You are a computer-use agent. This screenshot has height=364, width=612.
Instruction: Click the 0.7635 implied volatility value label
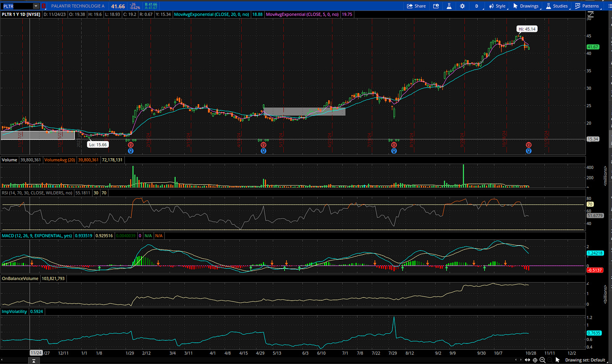[594, 333]
